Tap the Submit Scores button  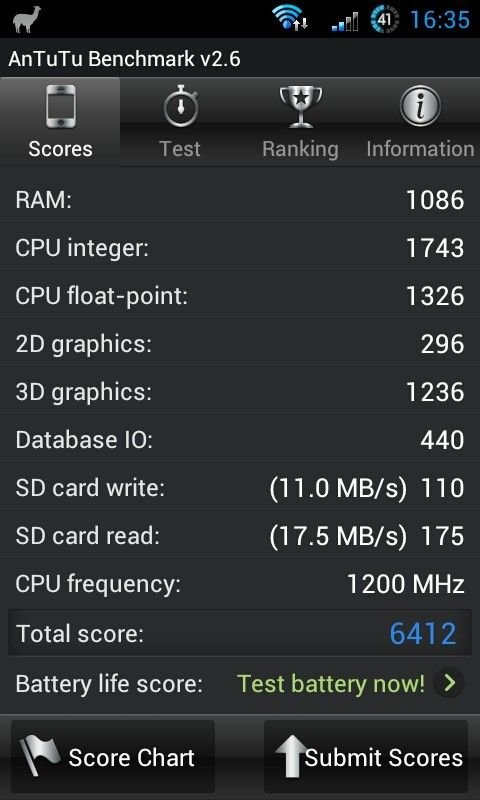click(x=366, y=756)
